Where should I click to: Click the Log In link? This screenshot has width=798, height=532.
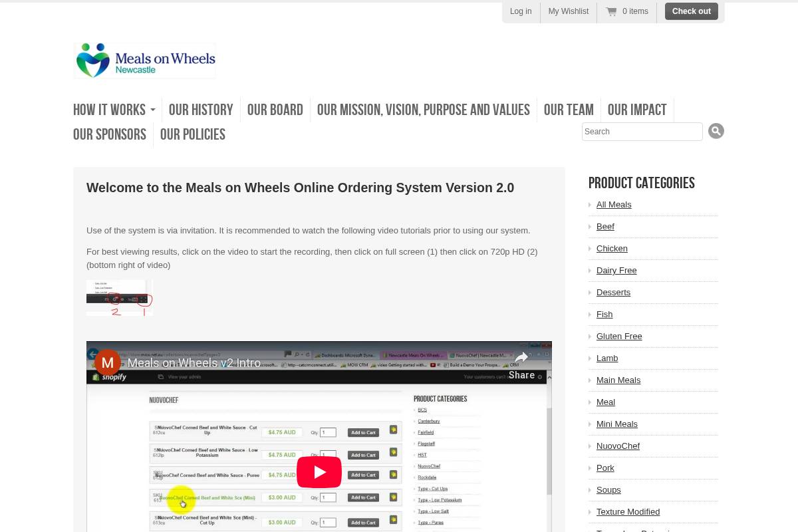pos(521,11)
